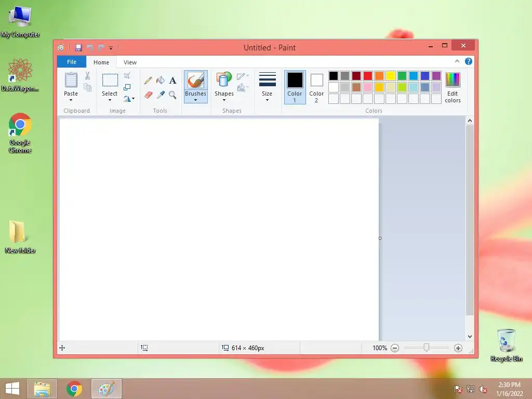Open File Explorer from taskbar

click(42, 389)
